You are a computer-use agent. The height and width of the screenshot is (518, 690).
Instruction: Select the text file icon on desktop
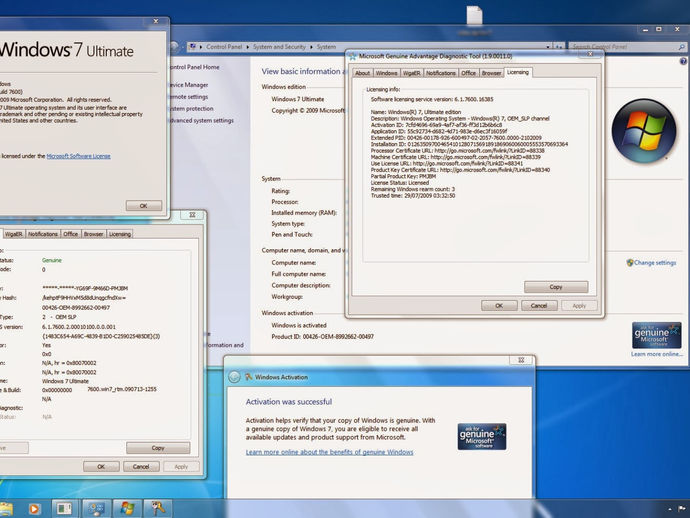[474, 16]
